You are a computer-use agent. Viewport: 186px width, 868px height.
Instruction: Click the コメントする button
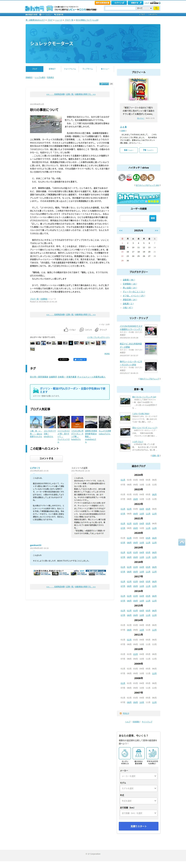[46, 458]
